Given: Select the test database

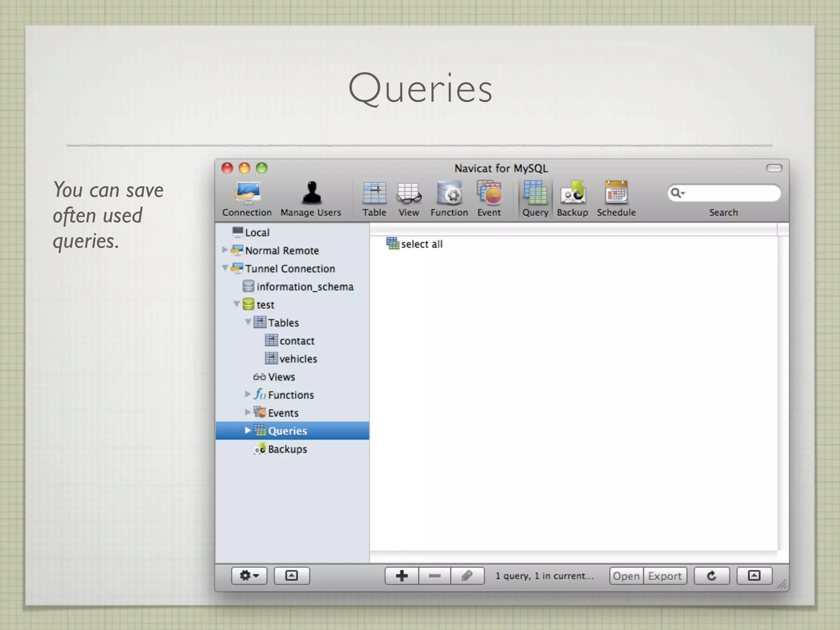Looking at the screenshot, I should tap(265, 305).
